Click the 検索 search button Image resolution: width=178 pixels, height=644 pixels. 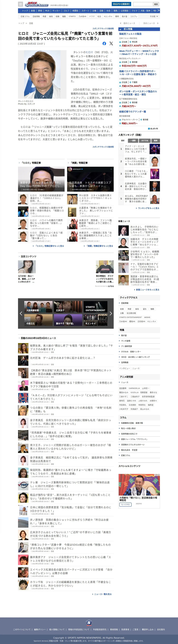click(x=156, y=4)
